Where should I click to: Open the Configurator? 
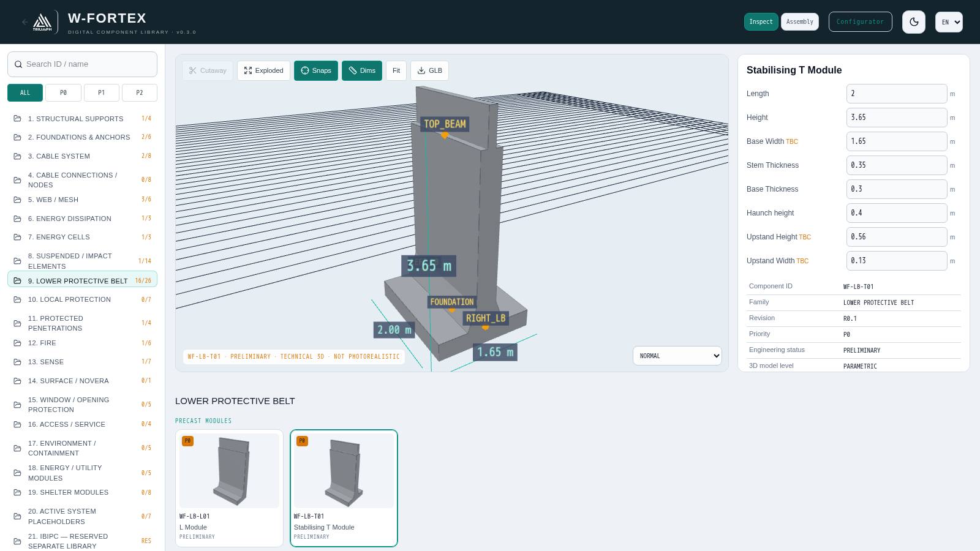pyautogui.click(x=860, y=22)
